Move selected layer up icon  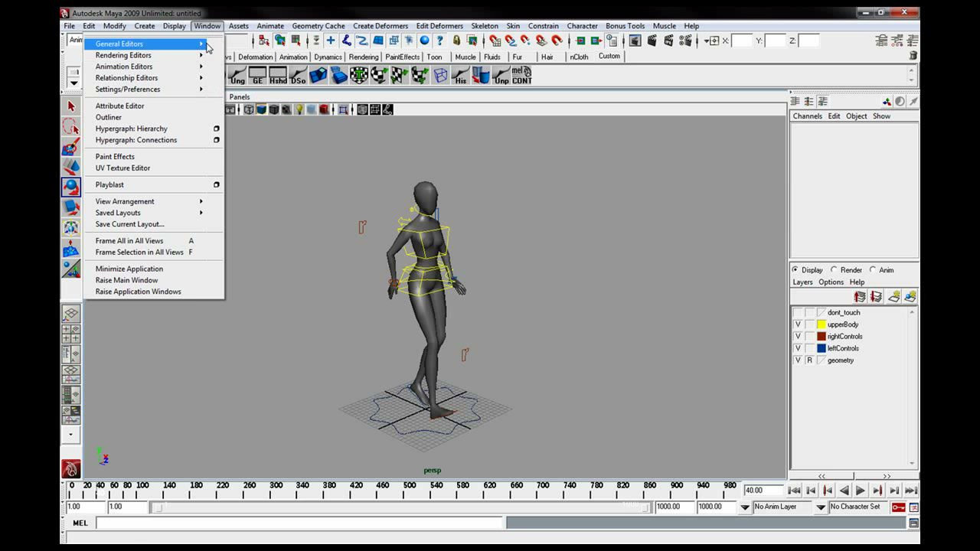point(860,297)
